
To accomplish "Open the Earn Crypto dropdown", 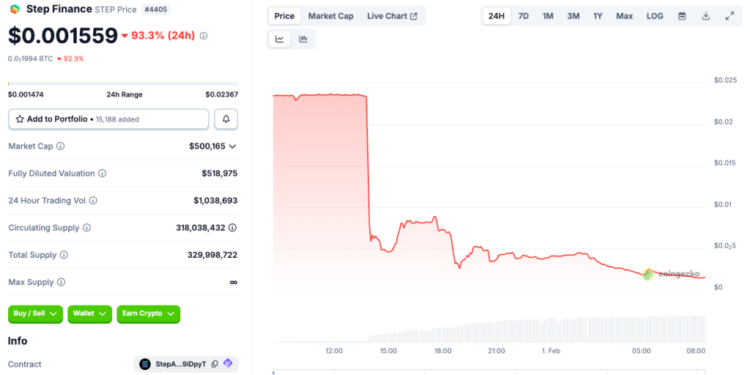I will coord(148,314).
